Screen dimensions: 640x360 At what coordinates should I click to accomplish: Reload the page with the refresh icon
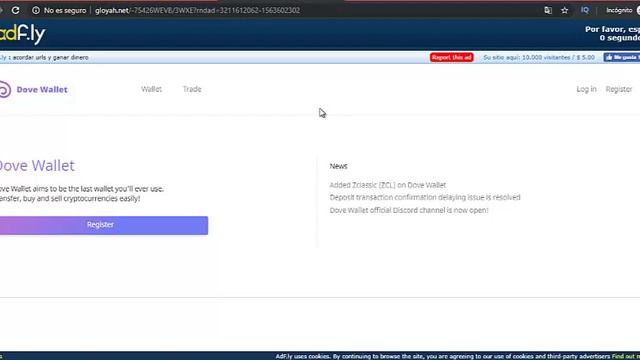15,10
